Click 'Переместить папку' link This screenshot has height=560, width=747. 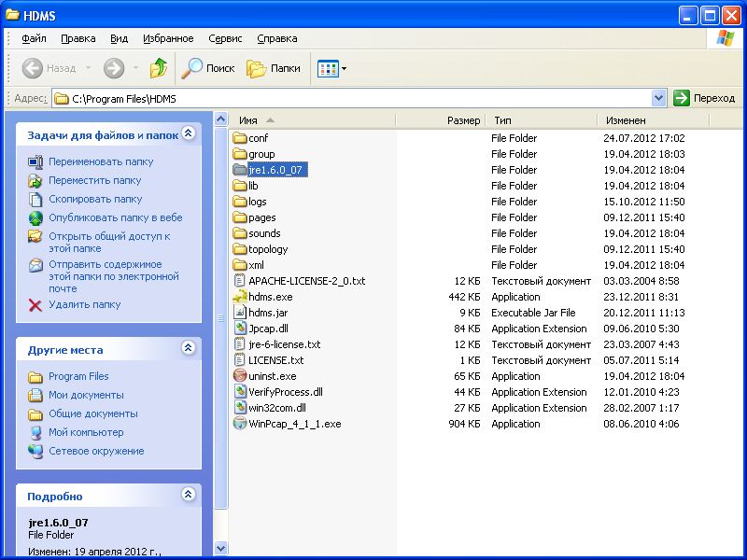(x=95, y=180)
